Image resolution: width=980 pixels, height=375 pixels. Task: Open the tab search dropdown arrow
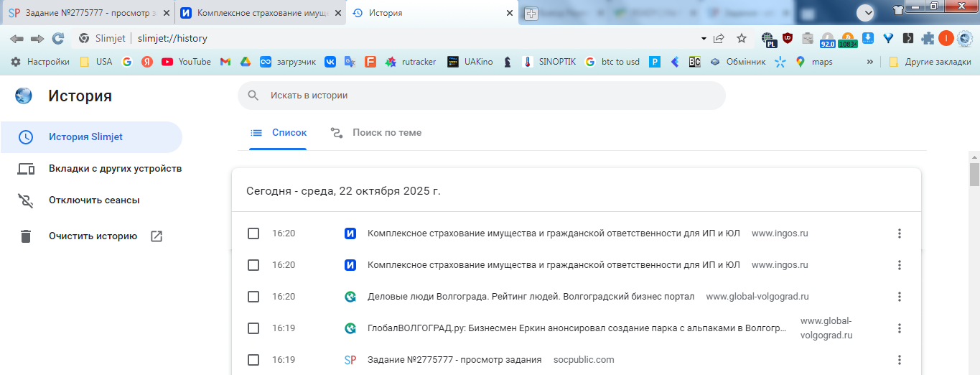click(865, 12)
